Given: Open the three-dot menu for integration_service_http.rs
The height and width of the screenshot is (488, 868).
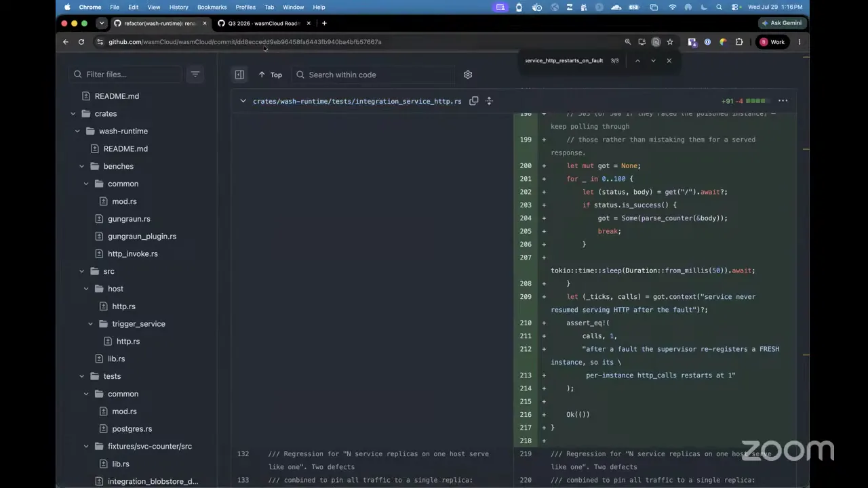Looking at the screenshot, I should (783, 101).
